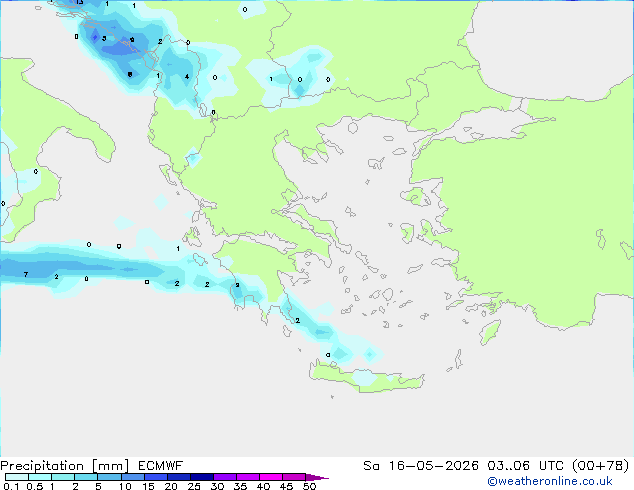This screenshot has height=490, width=634.
Task: Click the 0.5 mm legend color swatch
Action: pyautogui.click(x=40, y=477)
